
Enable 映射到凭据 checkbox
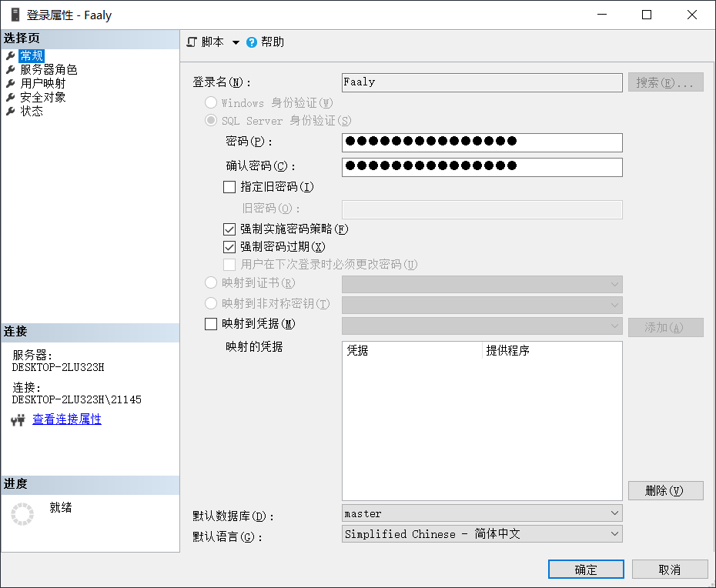click(211, 324)
